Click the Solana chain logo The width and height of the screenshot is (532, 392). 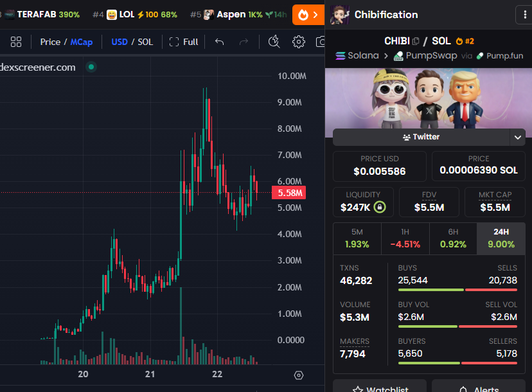click(x=341, y=56)
